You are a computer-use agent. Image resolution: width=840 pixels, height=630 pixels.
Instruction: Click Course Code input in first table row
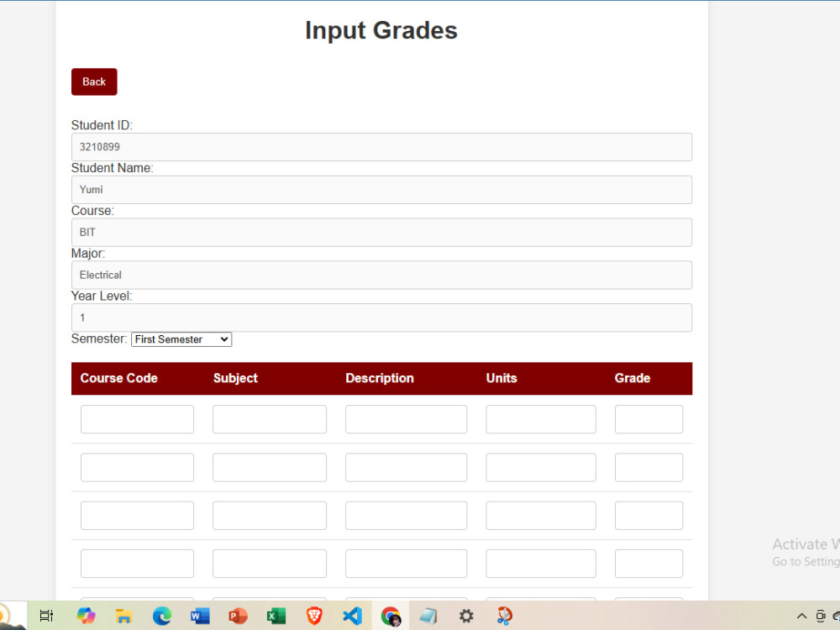tap(137, 419)
